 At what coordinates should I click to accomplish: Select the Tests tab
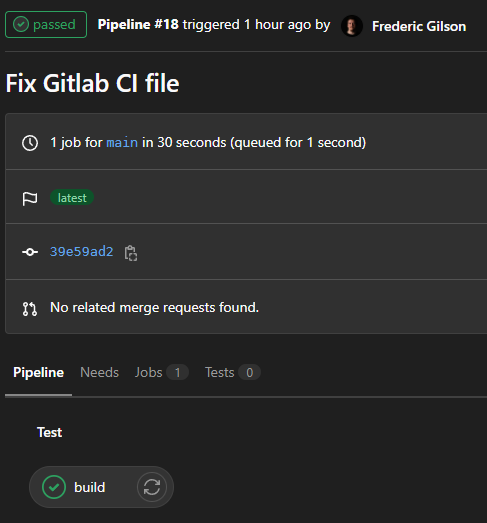(x=232, y=372)
